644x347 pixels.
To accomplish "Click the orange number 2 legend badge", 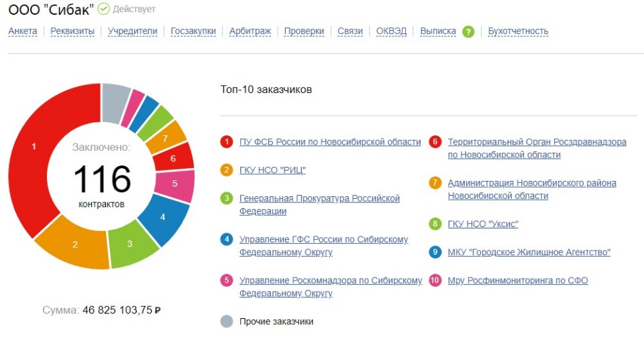I will point(227,169).
